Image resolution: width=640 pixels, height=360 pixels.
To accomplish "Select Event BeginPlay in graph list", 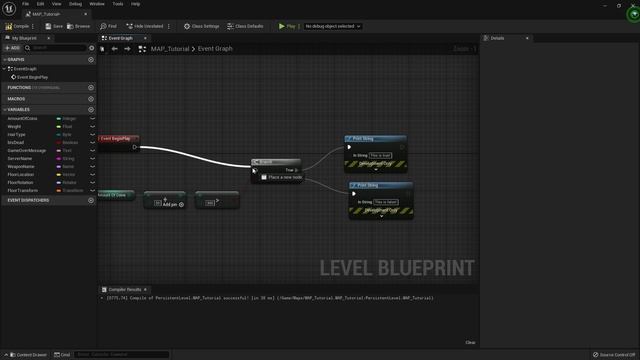I will pos(32,77).
